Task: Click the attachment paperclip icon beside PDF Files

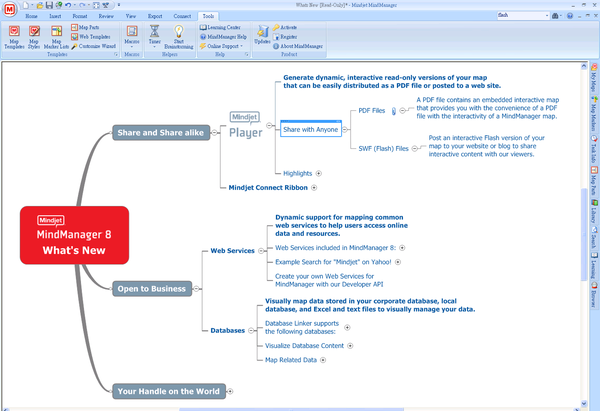Action: [393, 111]
